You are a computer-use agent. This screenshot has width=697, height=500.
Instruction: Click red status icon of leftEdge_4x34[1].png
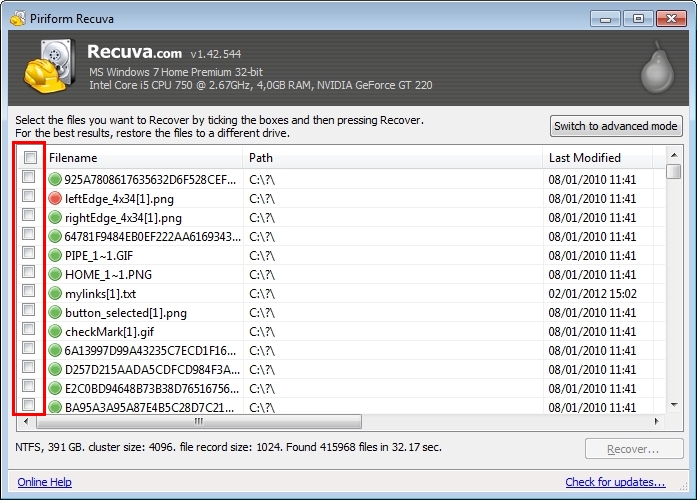[x=55, y=198]
